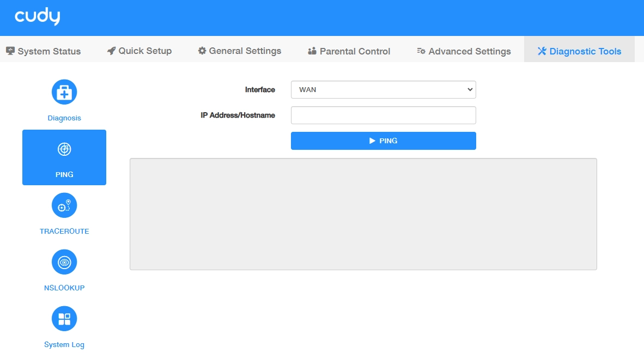Open the TRACEROUTE route icon
The height and width of the screenshot is (359, 644).
(64, 205)
